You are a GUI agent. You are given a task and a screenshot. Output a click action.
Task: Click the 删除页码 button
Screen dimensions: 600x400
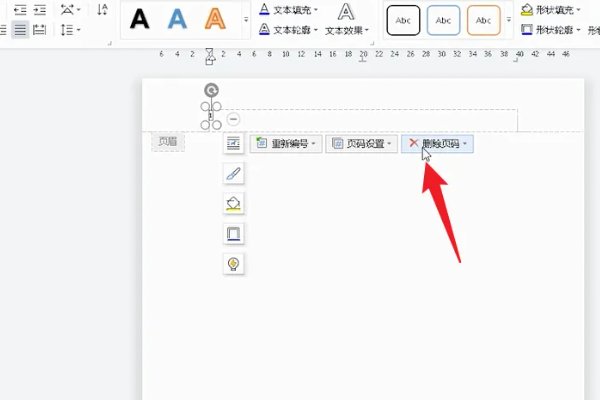coord(437,144)
